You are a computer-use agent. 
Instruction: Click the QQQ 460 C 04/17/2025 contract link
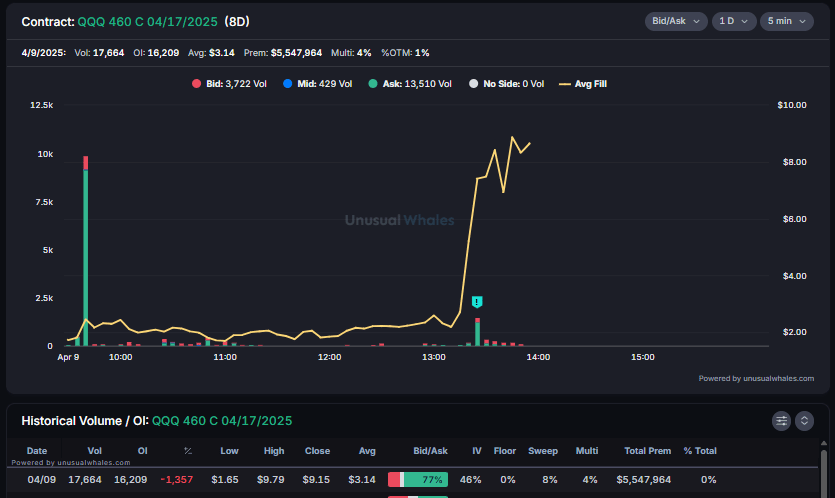(x=147, y=21)
